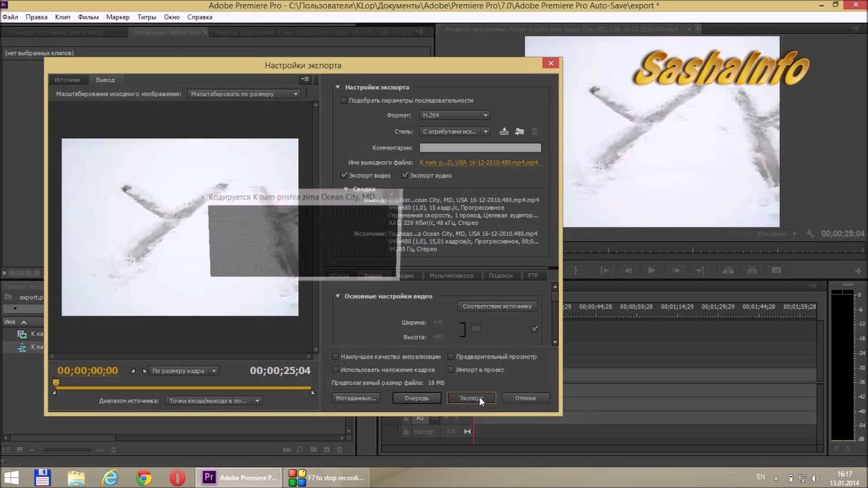Viewport: 868px width, 488px height.
Task: Click the 00;00;00;00 current timecode
Action: pos(87,371)
